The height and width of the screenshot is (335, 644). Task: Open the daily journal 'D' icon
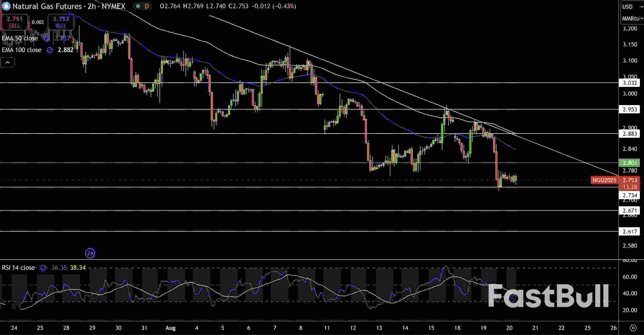[x=147, y=6]
